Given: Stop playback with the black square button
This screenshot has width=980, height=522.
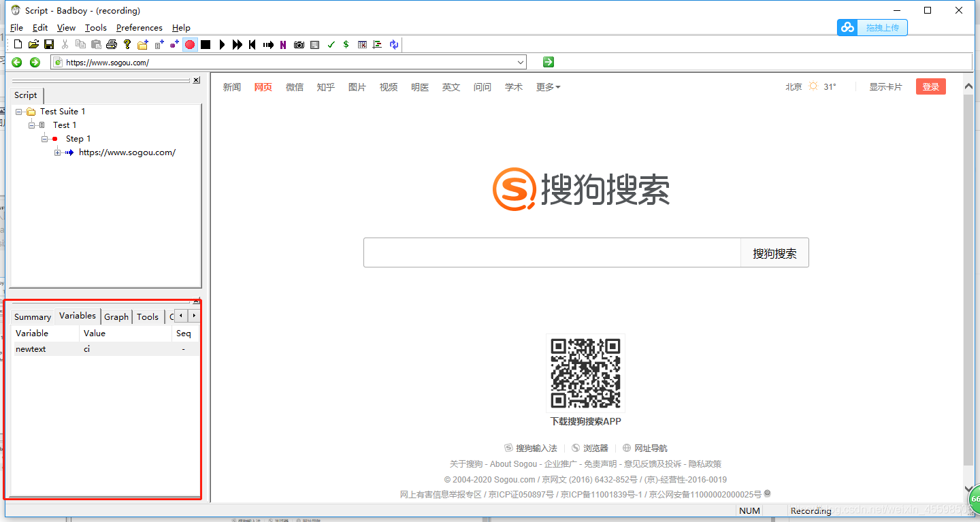Looking at the screenshot, I should pos(206,44).
